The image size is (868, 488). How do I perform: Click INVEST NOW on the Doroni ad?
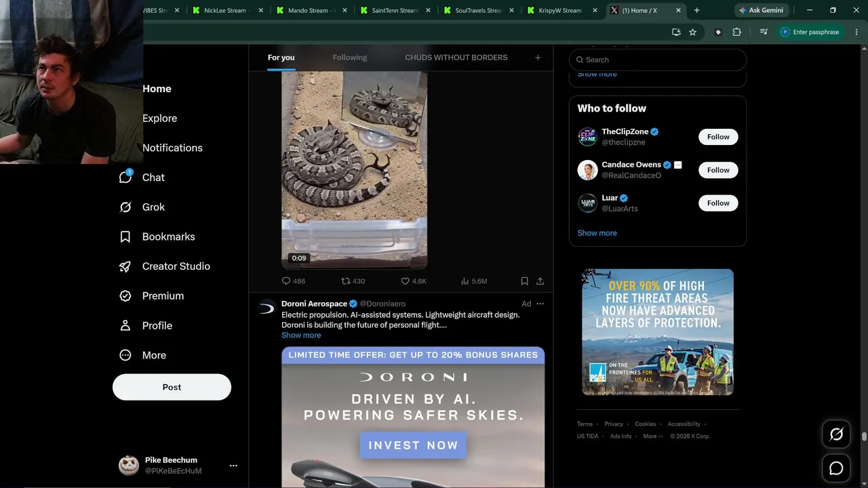point(413,445)
